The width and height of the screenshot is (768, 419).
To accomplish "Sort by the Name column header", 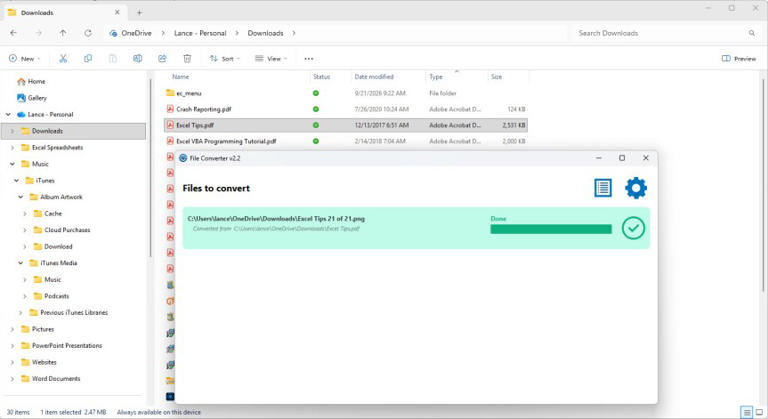I will click(x=180, y=77).
